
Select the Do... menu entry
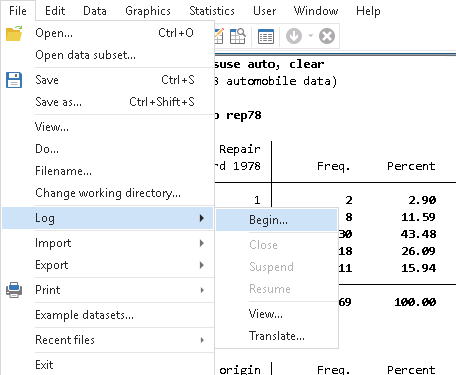108,149
